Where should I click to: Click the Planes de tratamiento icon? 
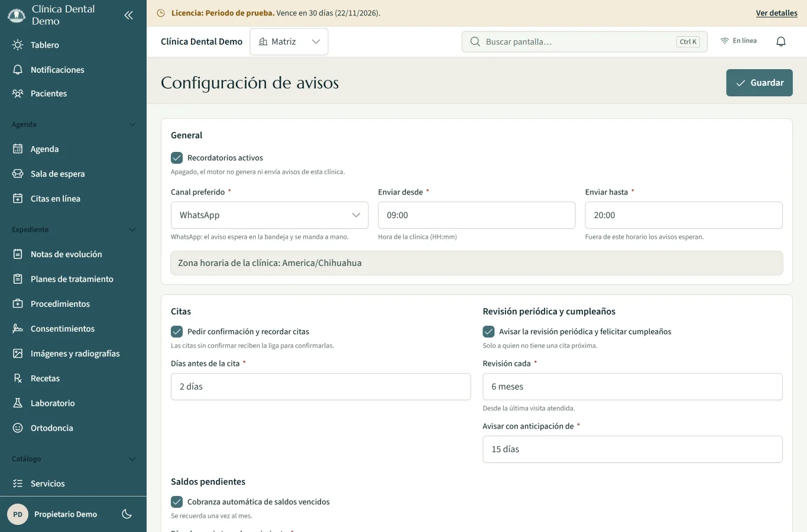click(x=18, y=279)
